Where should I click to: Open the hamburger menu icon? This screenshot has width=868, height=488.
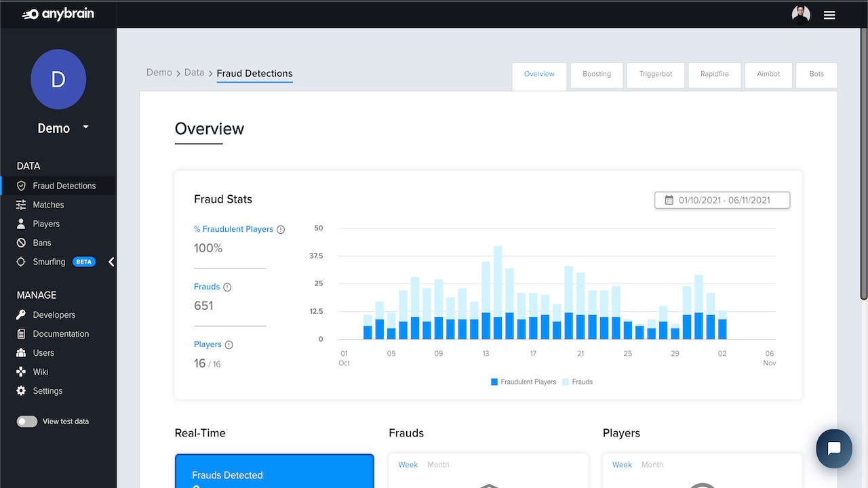click(829, 15)
